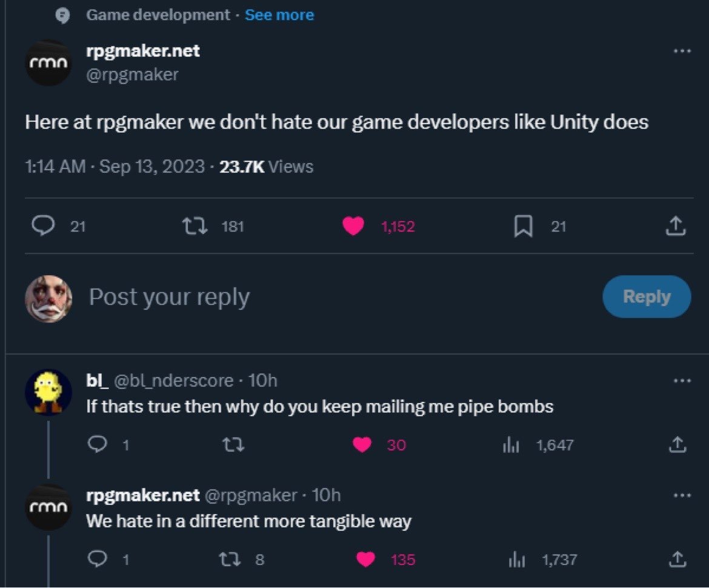The image size is (709, 588).
Task: Like the 'tangible way' reply
Action: [x=365, y=560]
